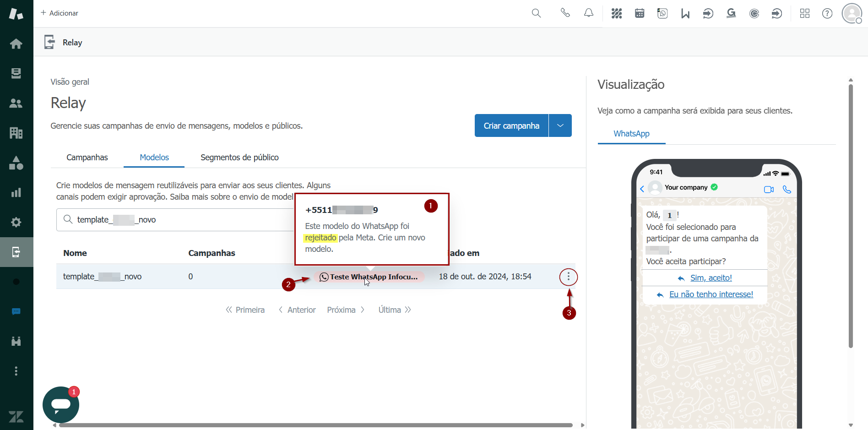Expand the Criar campanha dropdown arrow
This screenshot has width=868, height=430.
click(560, 125)
